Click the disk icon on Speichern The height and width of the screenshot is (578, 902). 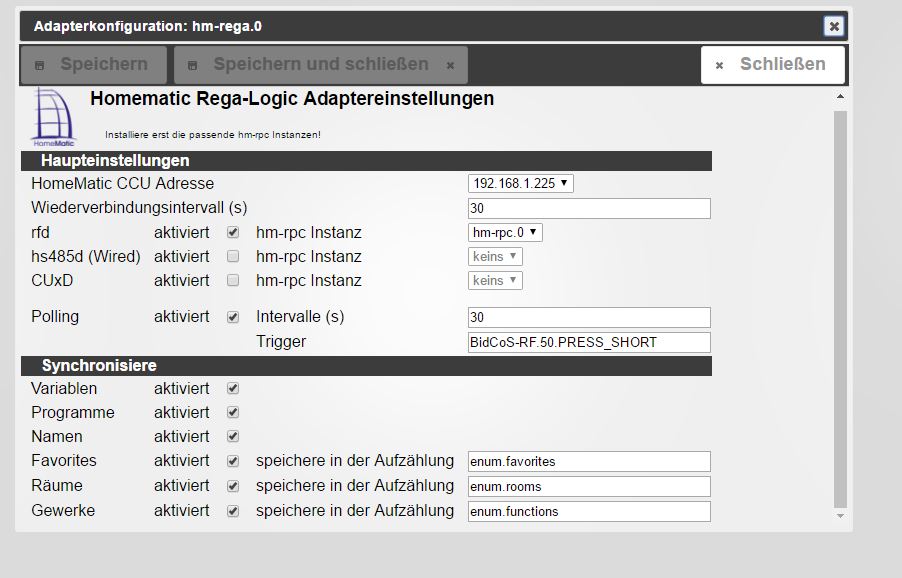coord(40,65)
